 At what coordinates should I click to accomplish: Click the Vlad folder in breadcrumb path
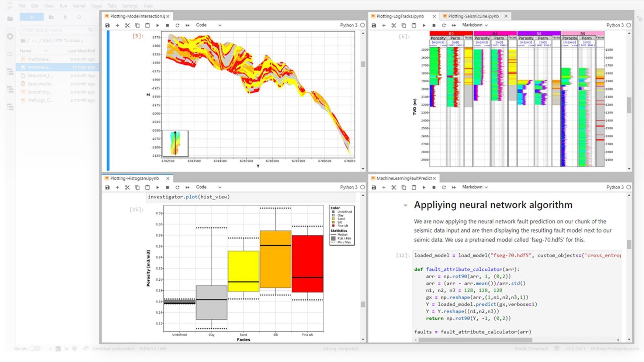click(47, 41)
